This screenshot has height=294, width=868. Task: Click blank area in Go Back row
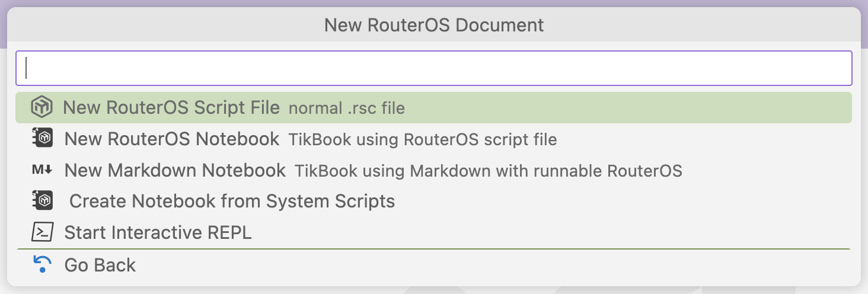pos(474,265)
